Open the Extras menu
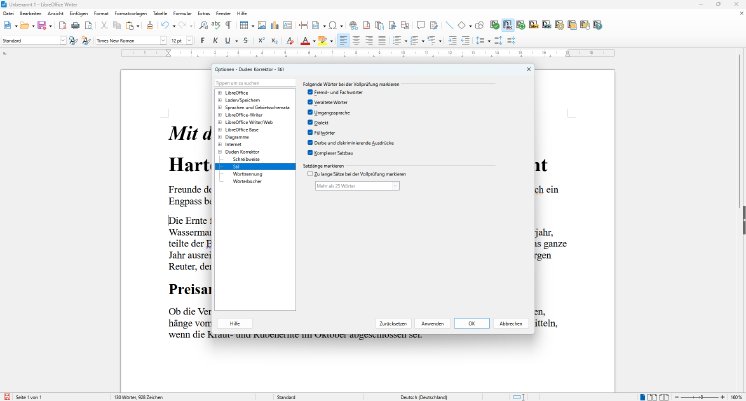This screenshot has height=401, width=746. pyautogui.click(x=204, y=13)
